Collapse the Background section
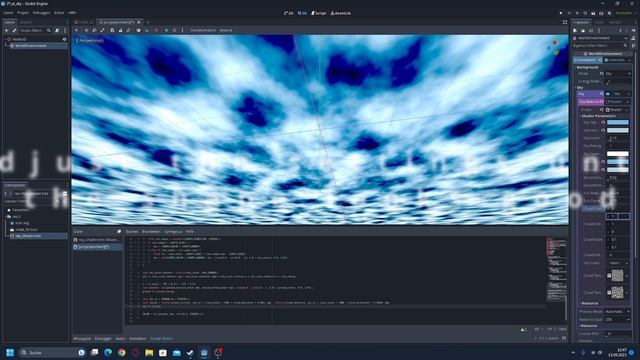 (587, 67)
